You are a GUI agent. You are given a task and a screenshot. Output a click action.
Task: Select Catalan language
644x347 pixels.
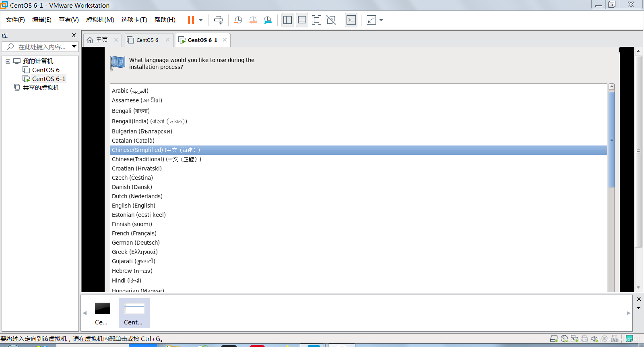[x=358, y=141]
